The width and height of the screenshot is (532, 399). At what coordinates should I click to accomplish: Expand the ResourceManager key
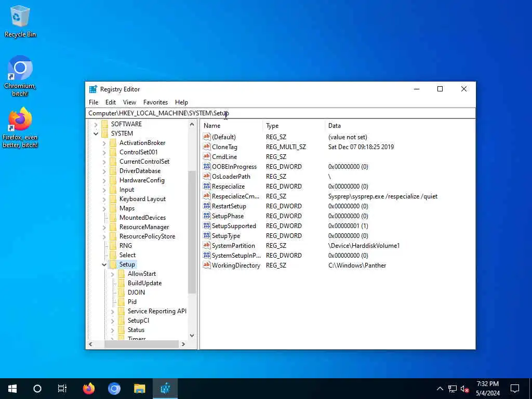tap(104, 228)
